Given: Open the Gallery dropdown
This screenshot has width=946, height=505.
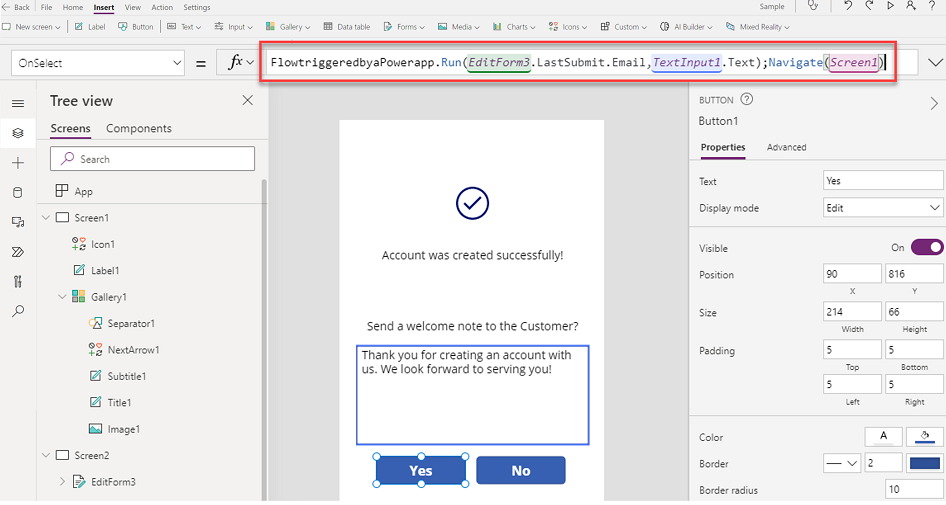Looking at the screenshot, I should 288,27.
